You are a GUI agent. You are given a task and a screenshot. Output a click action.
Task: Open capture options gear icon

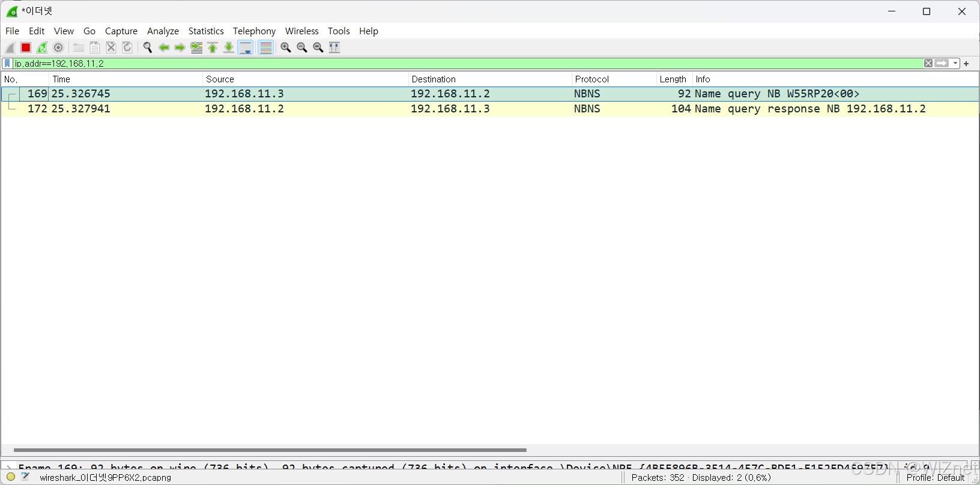[x=58, y=47]
